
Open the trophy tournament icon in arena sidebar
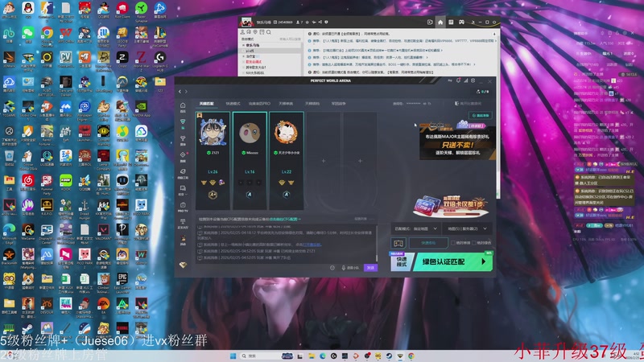(183, 138)
